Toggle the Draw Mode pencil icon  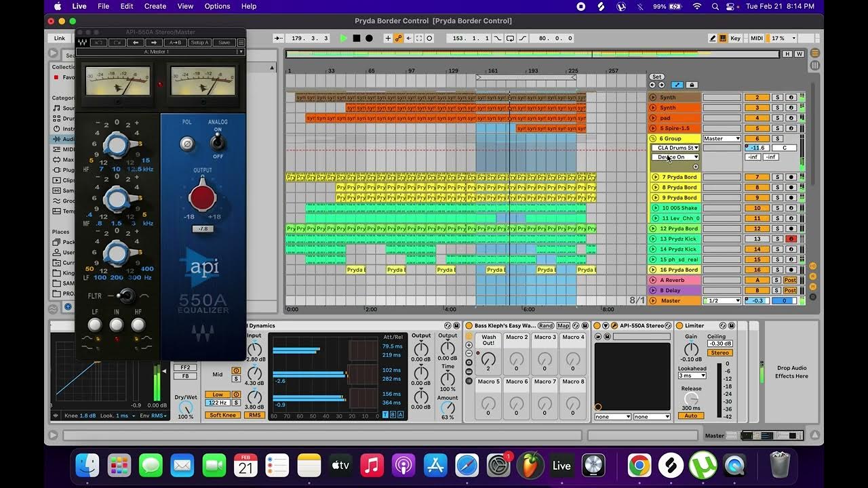[713, 39]
